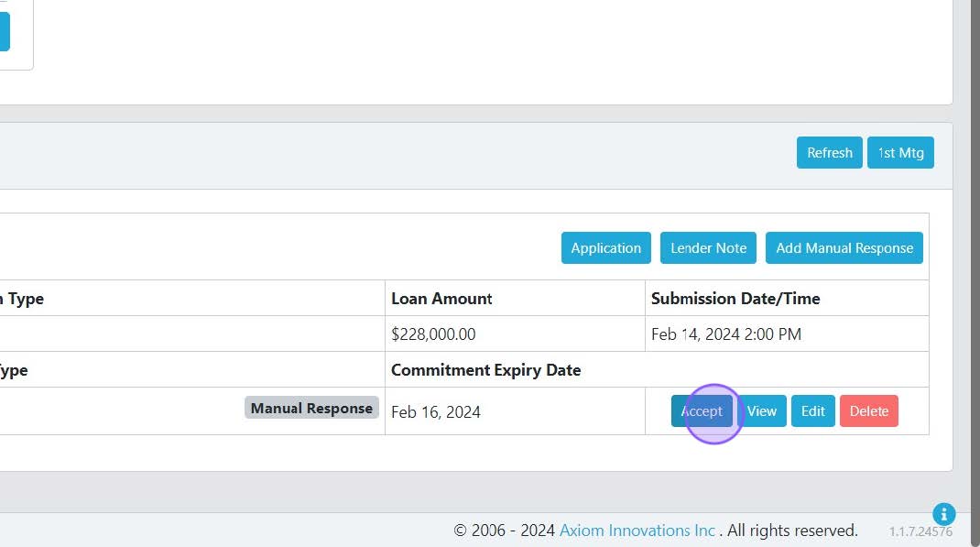Open the 1st Mtg section
Screen dimensions: 980x547
point(900,153)
